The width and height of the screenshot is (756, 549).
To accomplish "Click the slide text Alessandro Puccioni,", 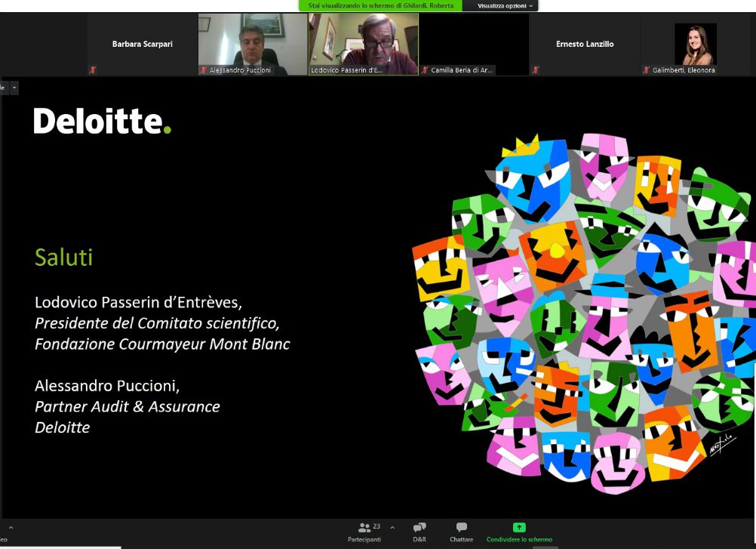I will point(107,386).
